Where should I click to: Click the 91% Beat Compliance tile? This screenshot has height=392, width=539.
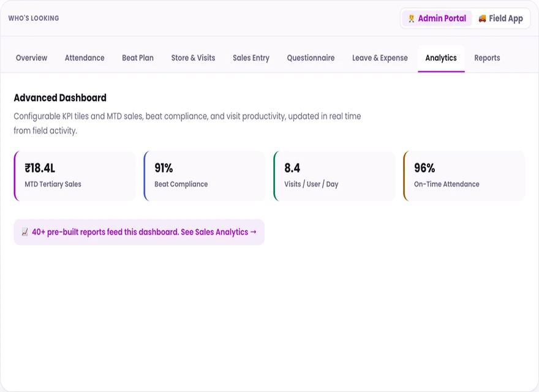(205, 176)
